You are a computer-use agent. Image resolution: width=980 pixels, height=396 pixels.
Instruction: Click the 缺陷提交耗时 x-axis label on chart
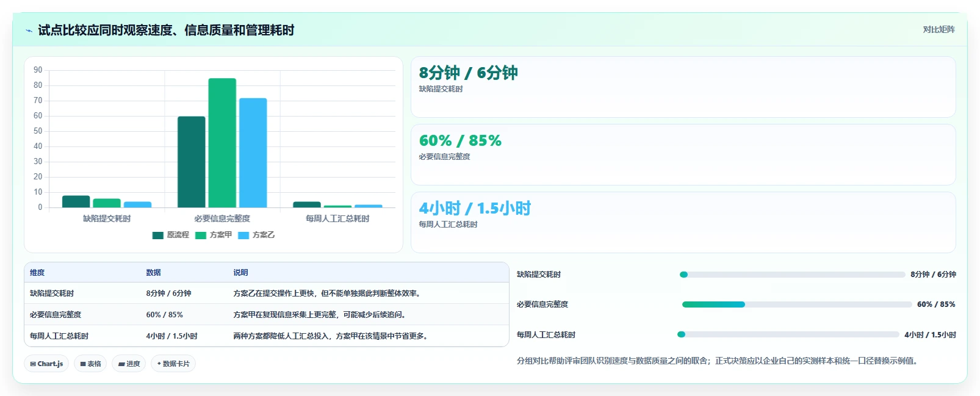[107, 218]
